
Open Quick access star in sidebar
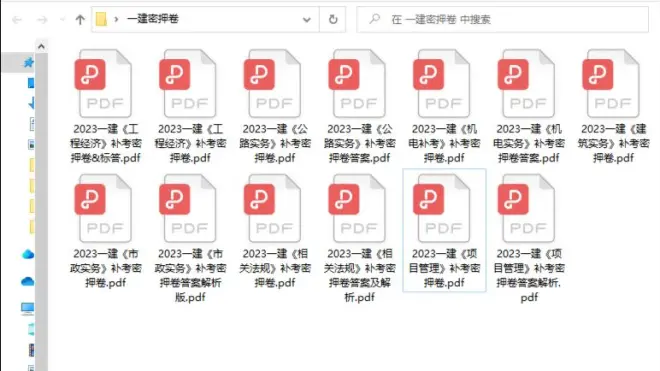28,63
